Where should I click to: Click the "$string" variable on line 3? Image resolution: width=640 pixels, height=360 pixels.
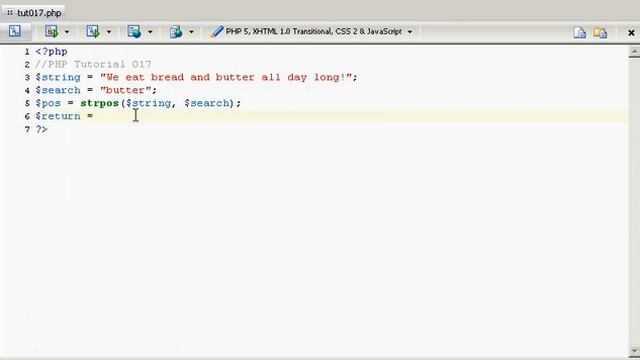[58, 78]
